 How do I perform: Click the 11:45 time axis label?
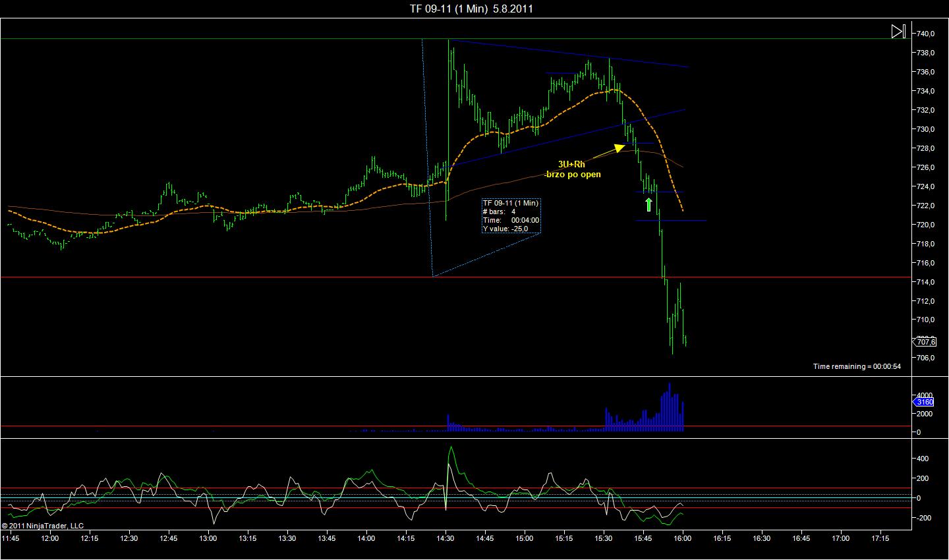click(11, 538)
